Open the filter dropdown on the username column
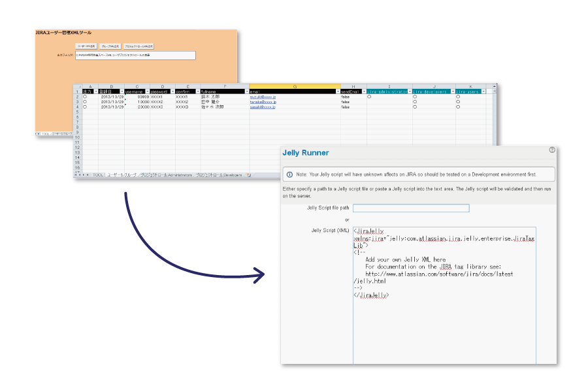This screenshot has width=588, height=392. coord(146,92)
